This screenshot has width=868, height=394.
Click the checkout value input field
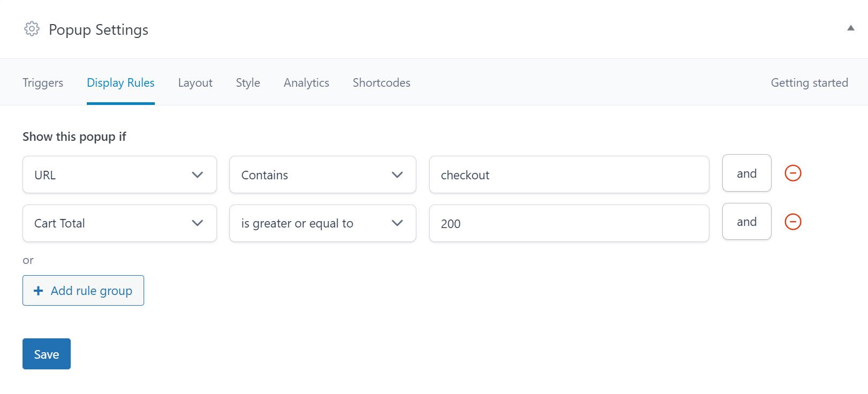coord(569,175)
